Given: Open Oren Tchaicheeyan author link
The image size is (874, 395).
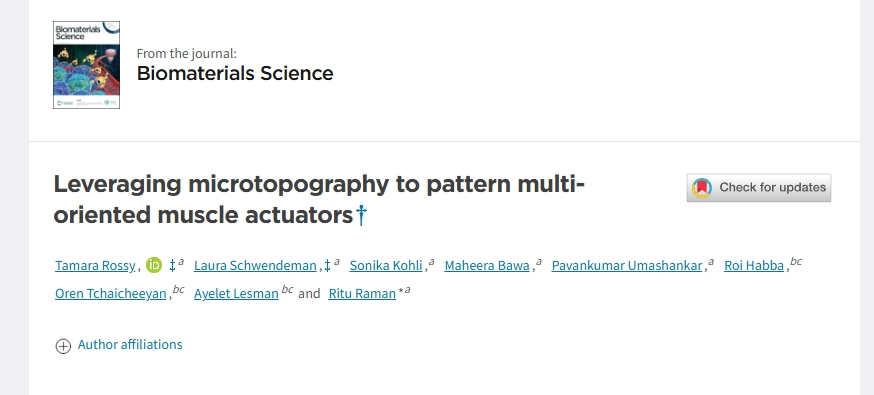Looking at the screenshot, I should coord(110,294).
